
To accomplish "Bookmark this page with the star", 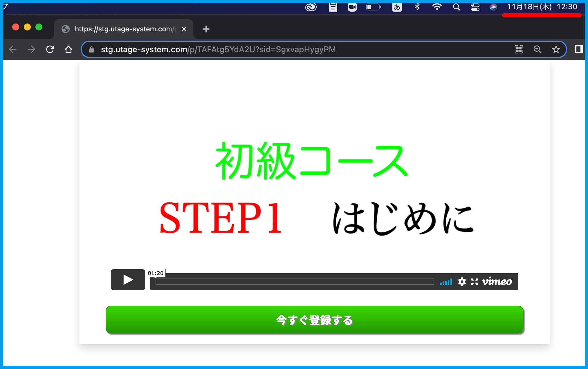I will pos(556,50).
